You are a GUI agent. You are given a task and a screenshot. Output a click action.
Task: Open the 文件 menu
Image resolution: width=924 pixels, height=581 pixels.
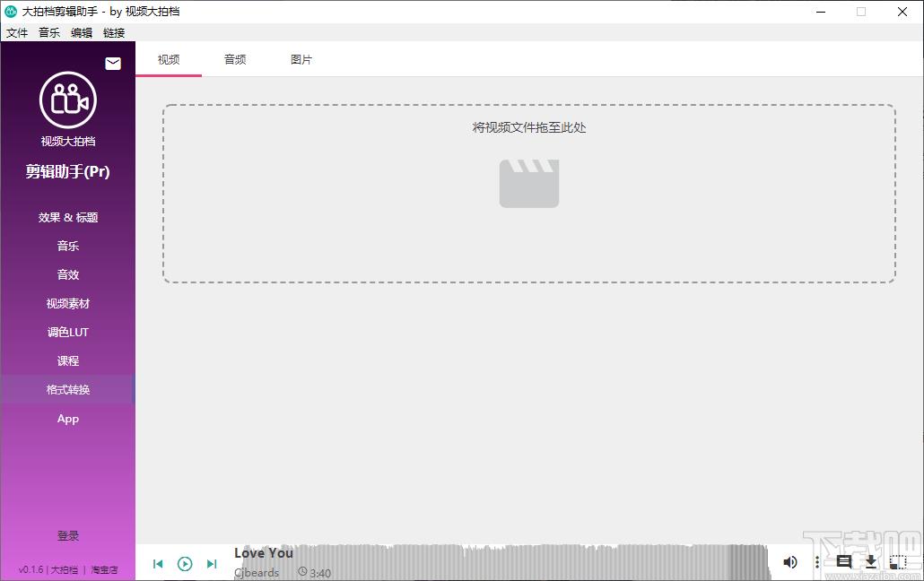[x=17, y=32]
